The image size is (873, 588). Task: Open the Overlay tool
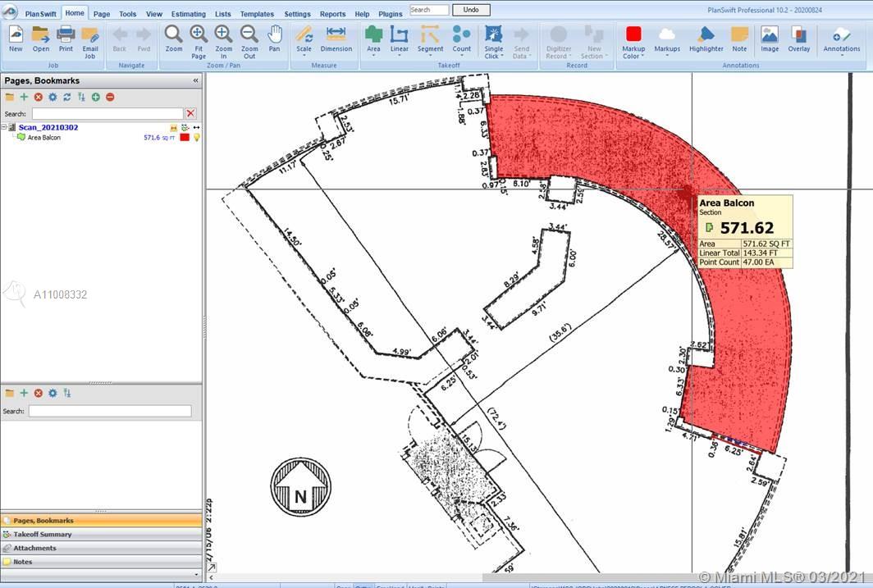tap(799, 38)
